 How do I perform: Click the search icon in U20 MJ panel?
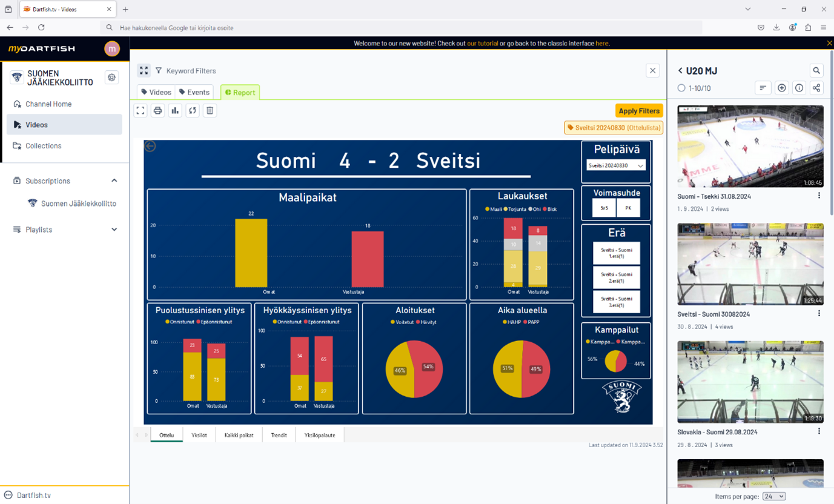(816, 71)
